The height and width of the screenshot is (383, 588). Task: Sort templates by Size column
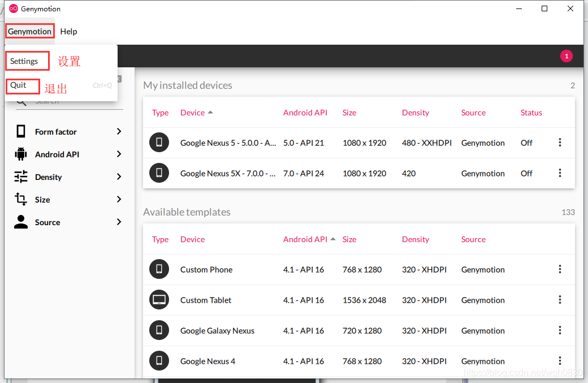[349, 239]
